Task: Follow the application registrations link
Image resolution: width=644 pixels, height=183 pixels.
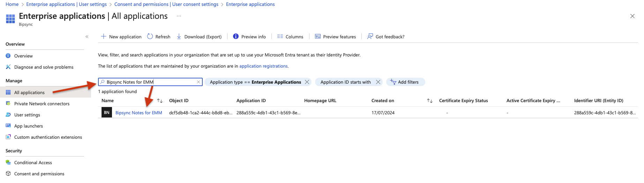Action: [263, 66]
